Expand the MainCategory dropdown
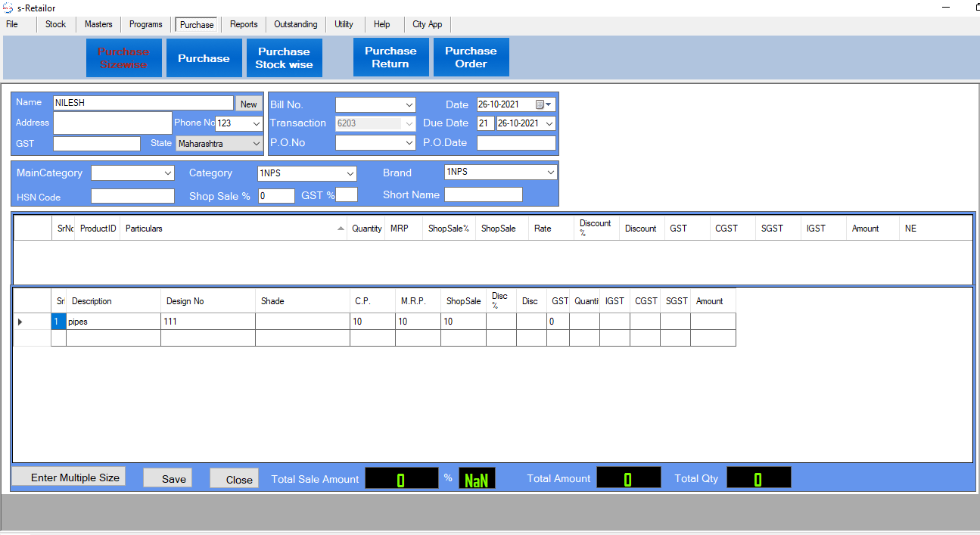Screen dimensions: 980x535 (168, 173)
